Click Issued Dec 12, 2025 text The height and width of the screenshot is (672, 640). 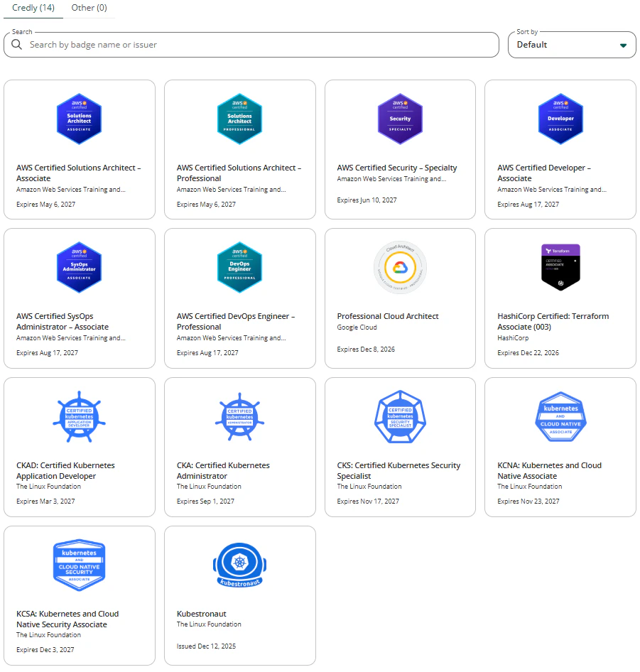206,646
